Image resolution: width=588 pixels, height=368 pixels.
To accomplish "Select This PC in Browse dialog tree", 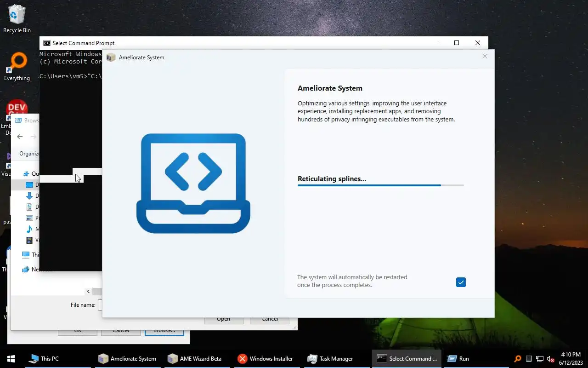I will (31, 255).
